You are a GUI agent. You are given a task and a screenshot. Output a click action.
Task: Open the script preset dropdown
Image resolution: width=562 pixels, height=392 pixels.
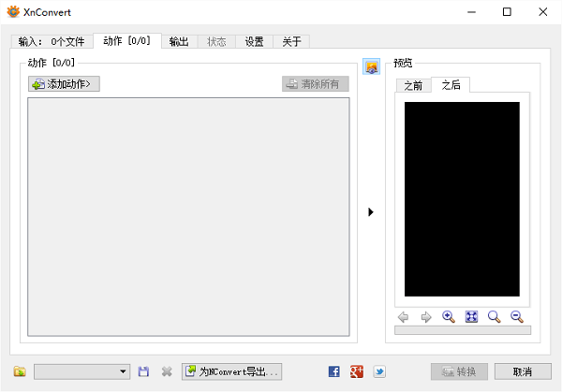(82, 371)
